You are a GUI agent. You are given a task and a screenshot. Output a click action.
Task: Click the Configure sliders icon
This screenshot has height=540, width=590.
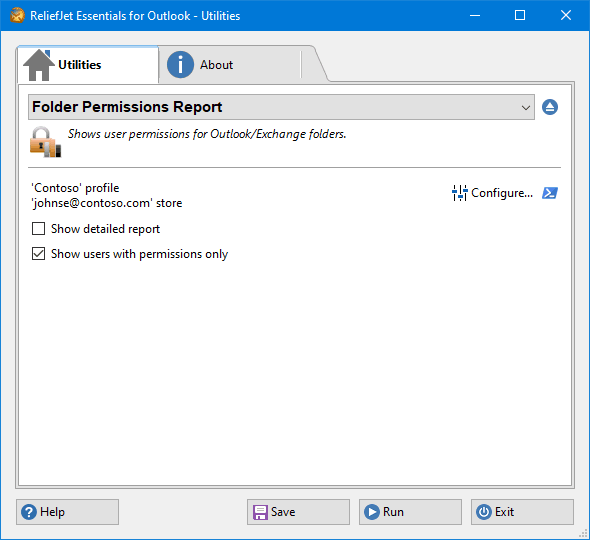pos(459,193)
